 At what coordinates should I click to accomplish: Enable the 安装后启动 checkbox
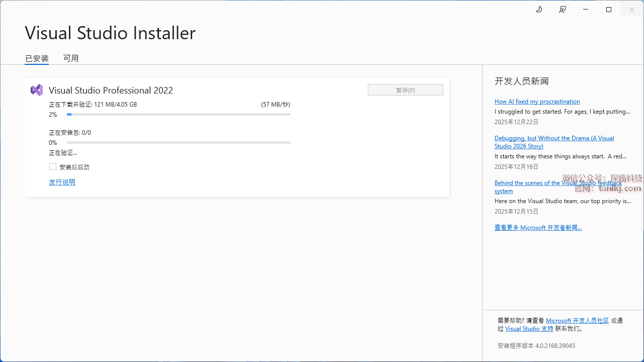coord(53,167)
